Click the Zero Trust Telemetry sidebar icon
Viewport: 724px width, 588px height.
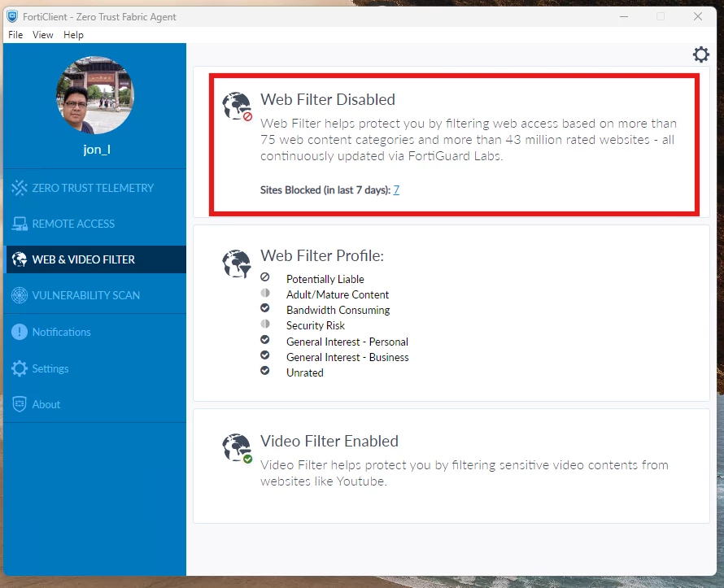pos(20,188)
